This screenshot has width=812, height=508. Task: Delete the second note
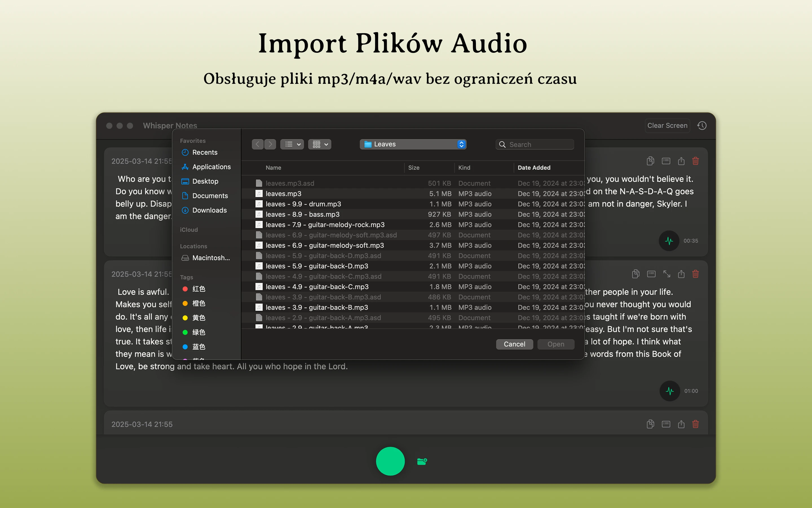click(x=696, y=274)
